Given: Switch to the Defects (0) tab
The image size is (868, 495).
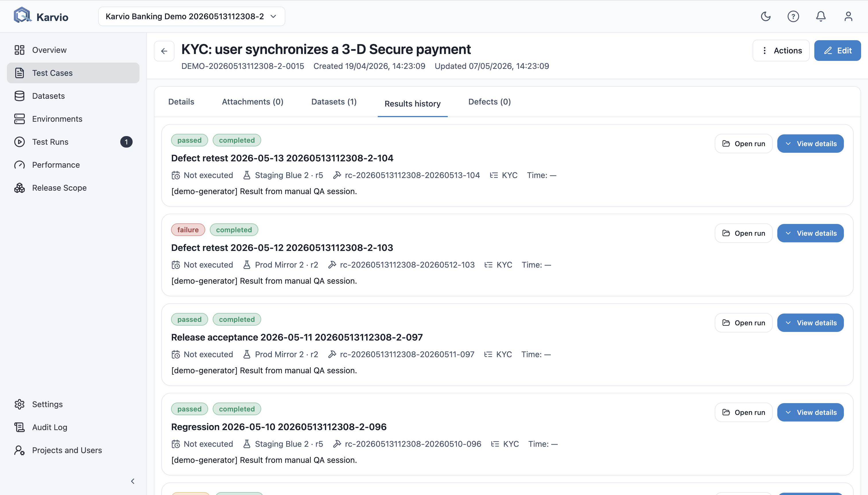Looking at the screenshot, I should point(489,102).
